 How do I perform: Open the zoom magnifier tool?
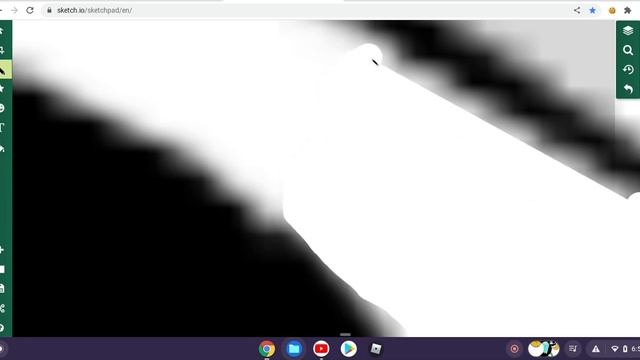coord(628,50)
